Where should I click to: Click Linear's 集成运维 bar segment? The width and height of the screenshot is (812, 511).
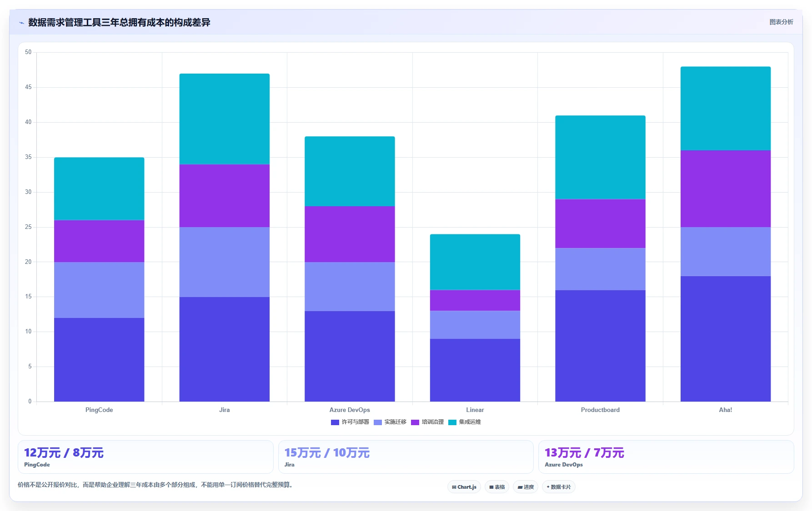(x=475, y=262)
